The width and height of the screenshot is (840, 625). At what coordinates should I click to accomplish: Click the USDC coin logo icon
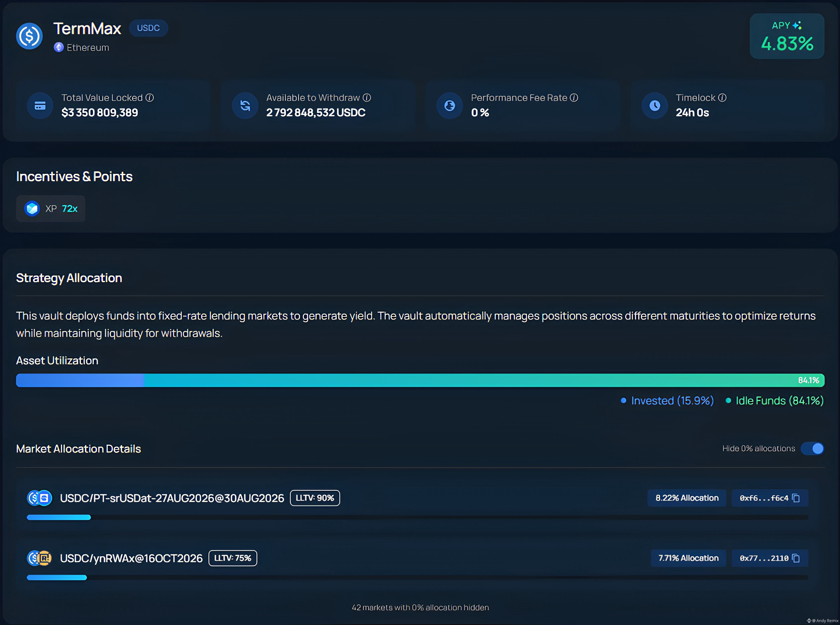pyautogui.click(x=29, y=36)
